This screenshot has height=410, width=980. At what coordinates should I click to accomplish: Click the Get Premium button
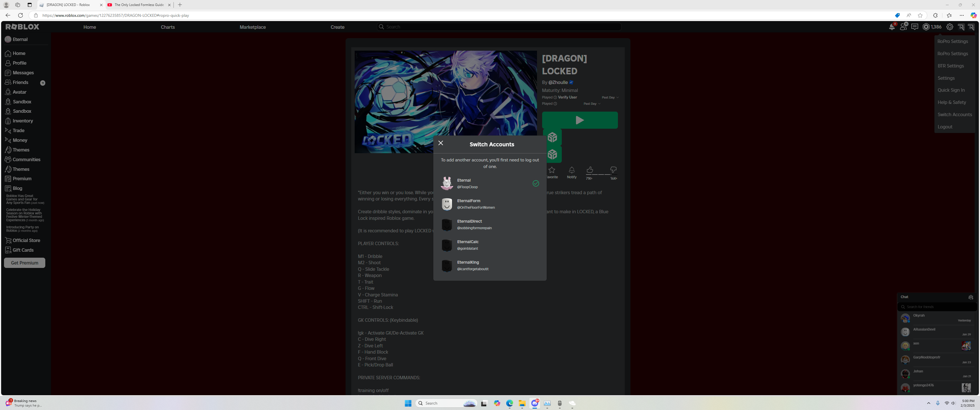pos(25,263)
